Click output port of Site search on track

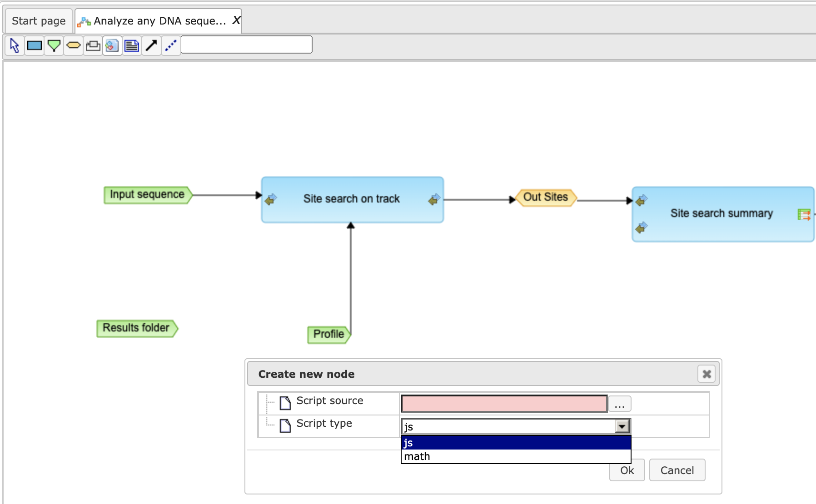tap(434, 199)
